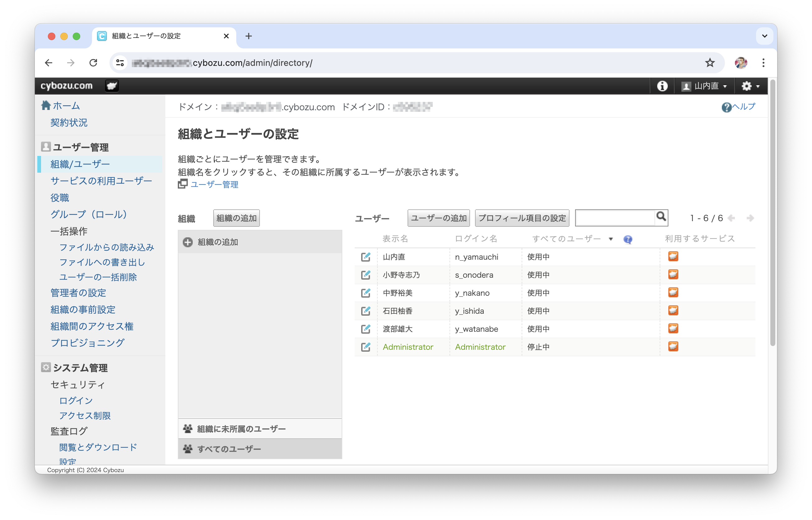This screenshot has height=520, width=812.
Task: Expand the browser tab search chevron
Action: (x=764, y=36)
